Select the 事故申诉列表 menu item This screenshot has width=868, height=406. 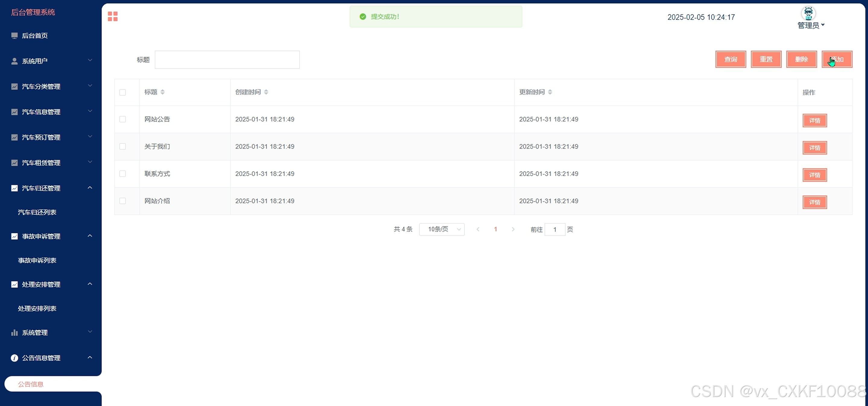[x=37, y=260]
